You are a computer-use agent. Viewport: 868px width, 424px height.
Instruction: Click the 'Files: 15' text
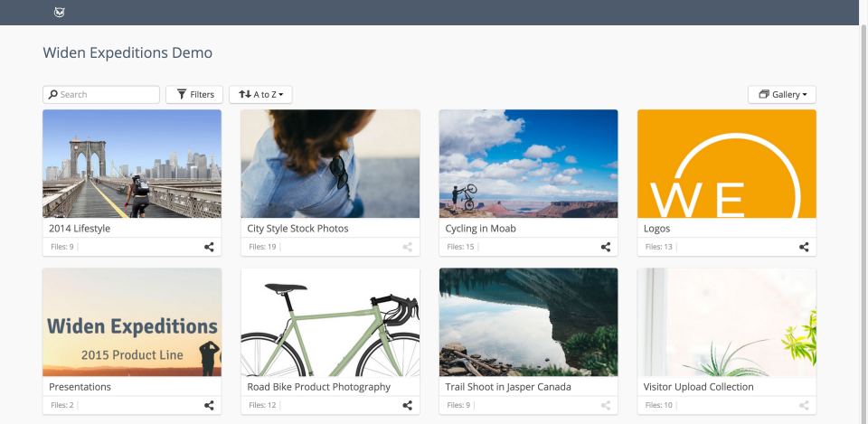pyautogui.click(x=460, y=247)
